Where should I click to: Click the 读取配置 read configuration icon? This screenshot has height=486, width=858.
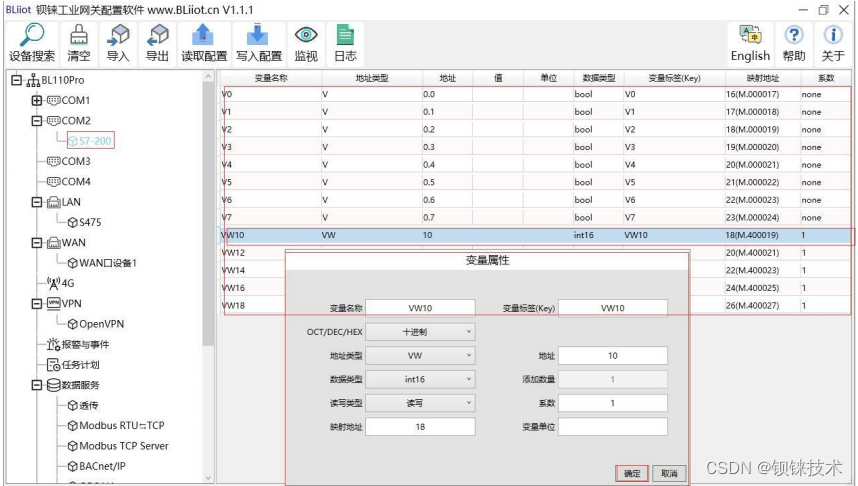pyautogui.click(x=204, y=35)
